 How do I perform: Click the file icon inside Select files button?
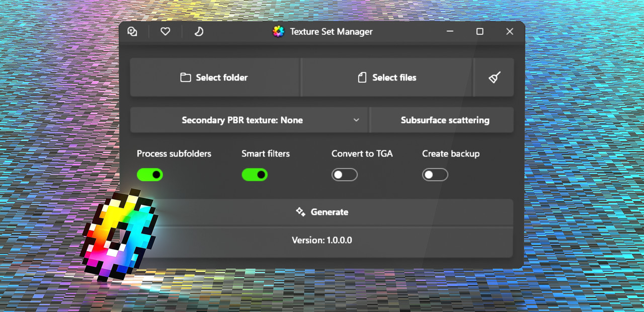click(362, 77)
